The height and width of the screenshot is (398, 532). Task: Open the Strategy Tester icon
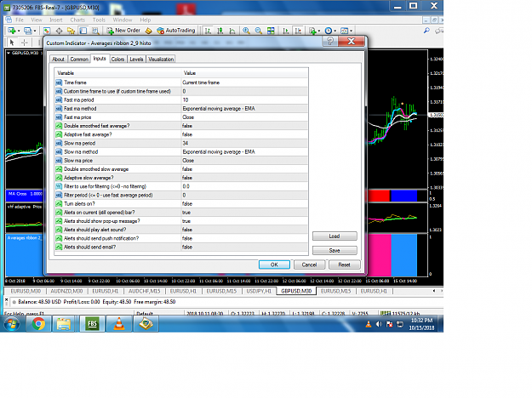95,31
